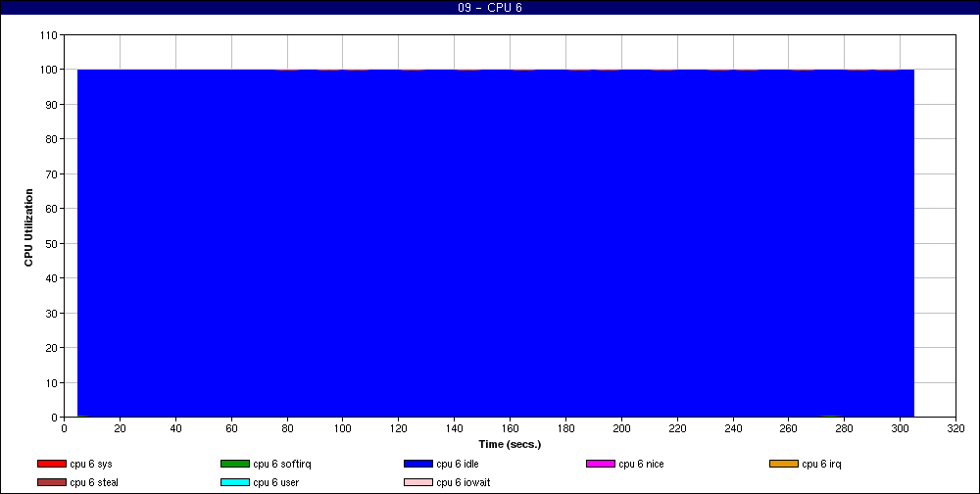Click the 50 value on the y-axis
The height and width of the screenshot is (494, 980).
(53, 243)
